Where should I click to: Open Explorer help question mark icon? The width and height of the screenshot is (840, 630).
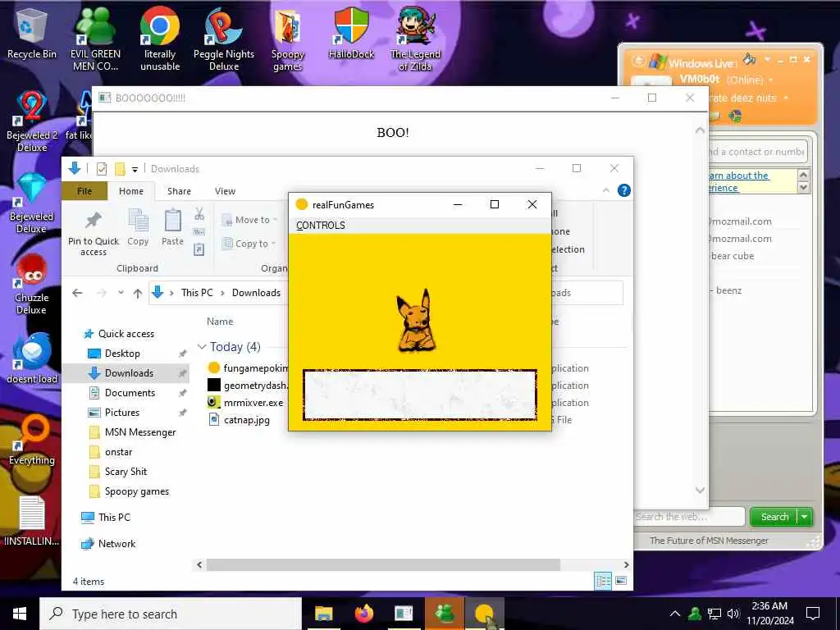pyautogui.click(x=624, y=190)
